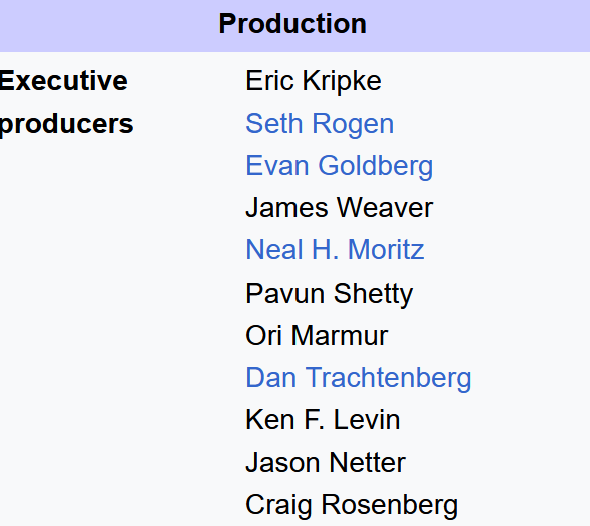Click the Production section header
Image resolution: width=590 pixels, height=526 pixels.
[293, 24]
